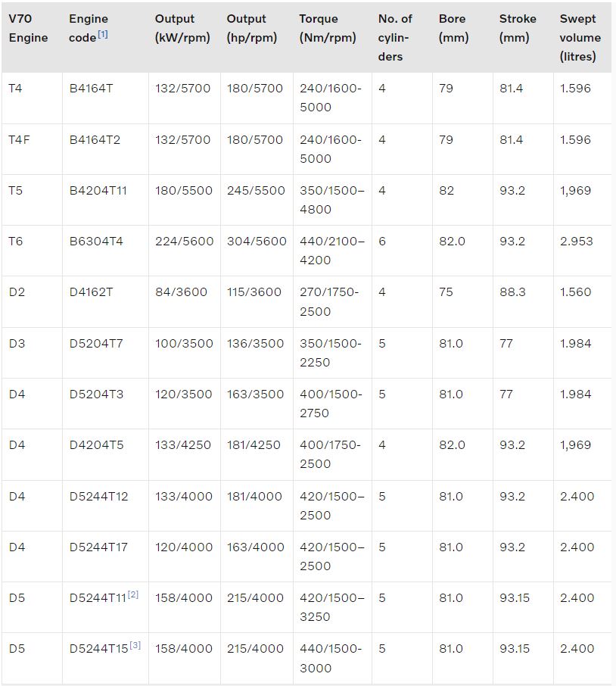
Task: Click output value 84/3600
Action: (x=181, y=292)
